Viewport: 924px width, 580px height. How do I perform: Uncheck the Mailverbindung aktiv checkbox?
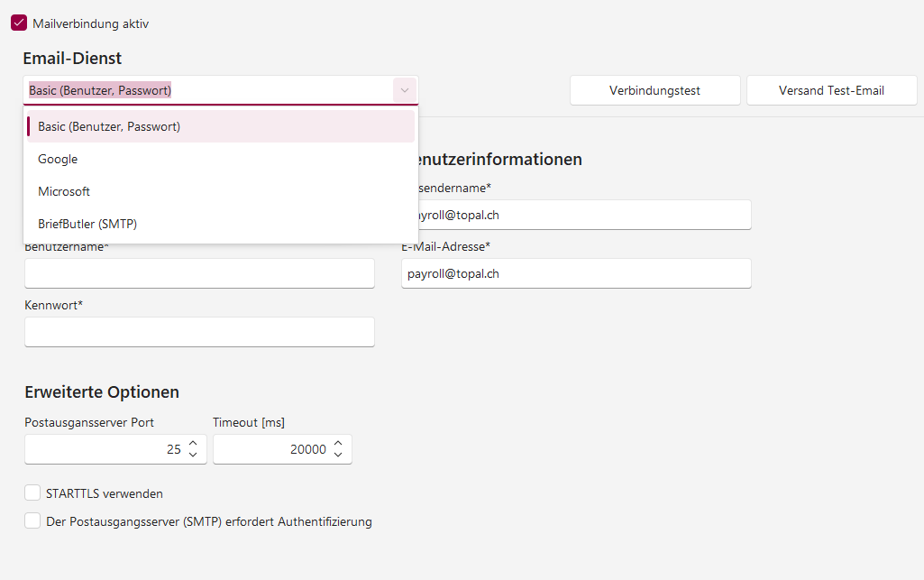tap(19, 23)
